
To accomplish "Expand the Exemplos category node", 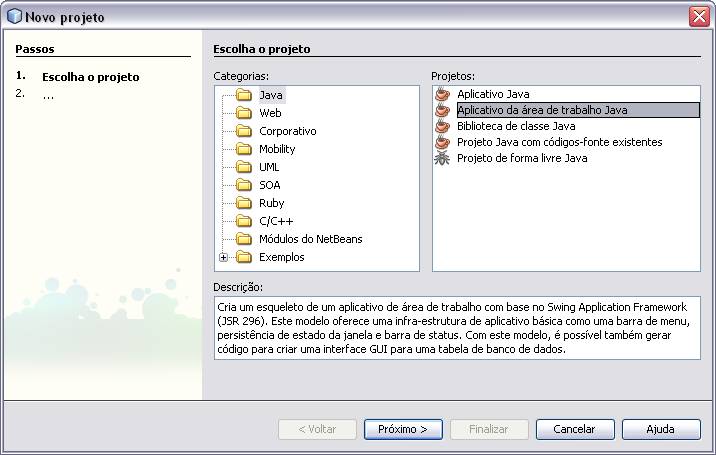I will [223, 258].
